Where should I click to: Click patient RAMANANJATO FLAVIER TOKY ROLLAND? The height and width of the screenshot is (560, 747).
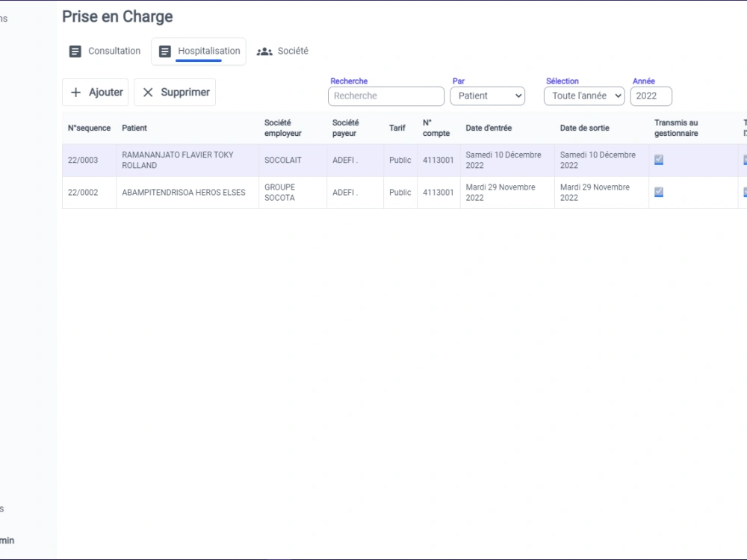[x=178, y=161]
